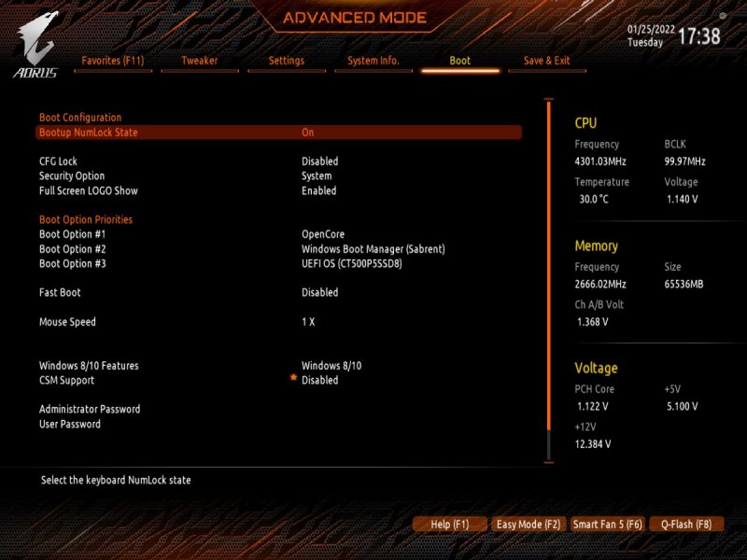Click the CPU frequency 4301.03MHz
Screen dimensions: 747x560
(600, 161)
